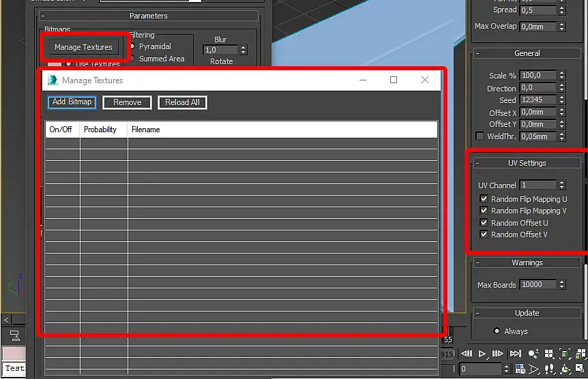Click the Direction value field
The height and width of the screenshot is (379, 588).
(538, 88)
